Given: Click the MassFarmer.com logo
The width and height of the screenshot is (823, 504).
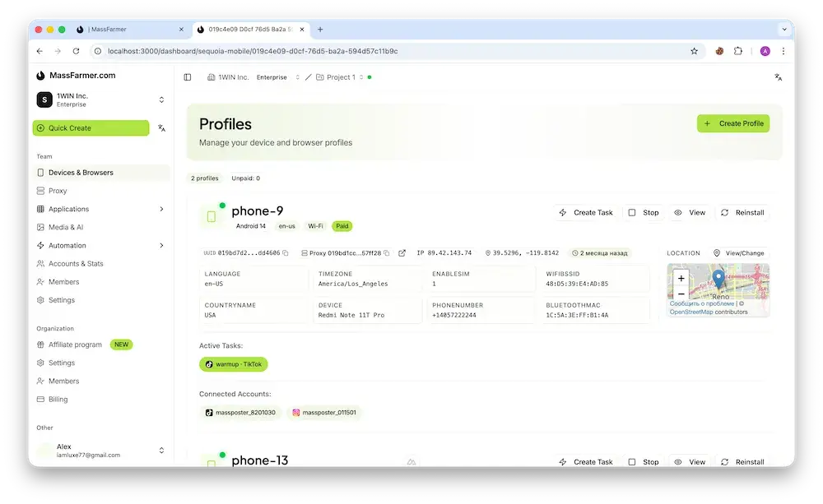Looking at the screenshot, I should 76,76.
